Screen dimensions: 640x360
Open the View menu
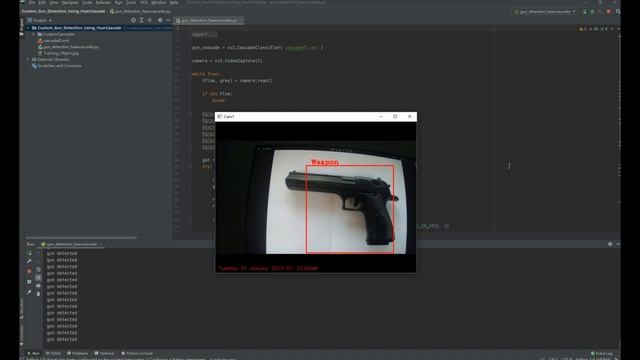(53, 2)
